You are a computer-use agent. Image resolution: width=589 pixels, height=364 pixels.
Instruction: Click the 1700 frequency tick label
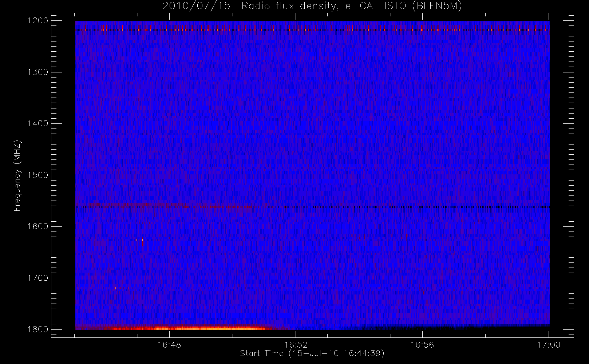[x=38, y=278]
